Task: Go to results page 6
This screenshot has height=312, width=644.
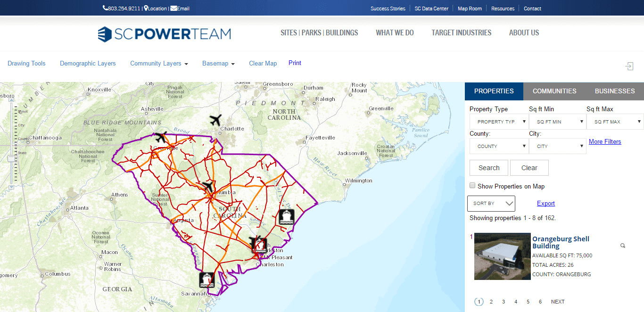Action: (540, 302)
